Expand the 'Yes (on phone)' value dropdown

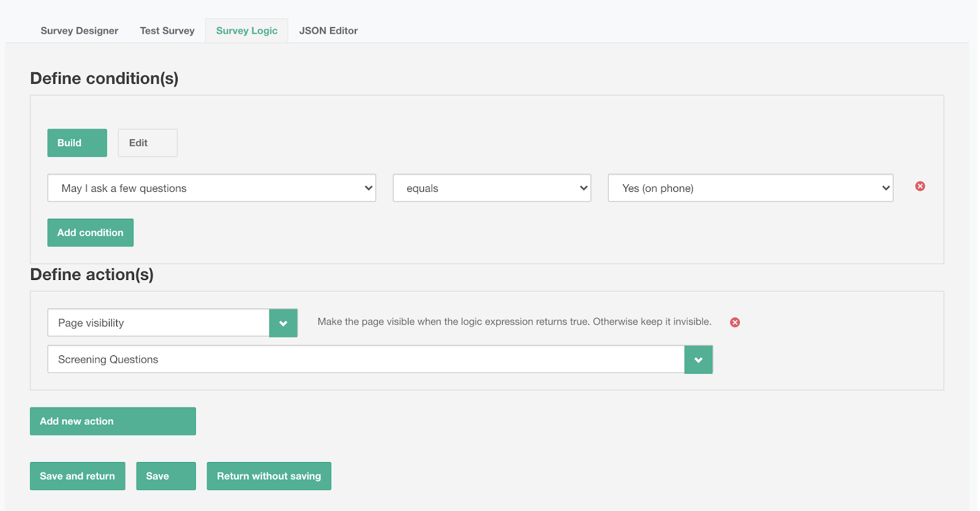(750, 188)
